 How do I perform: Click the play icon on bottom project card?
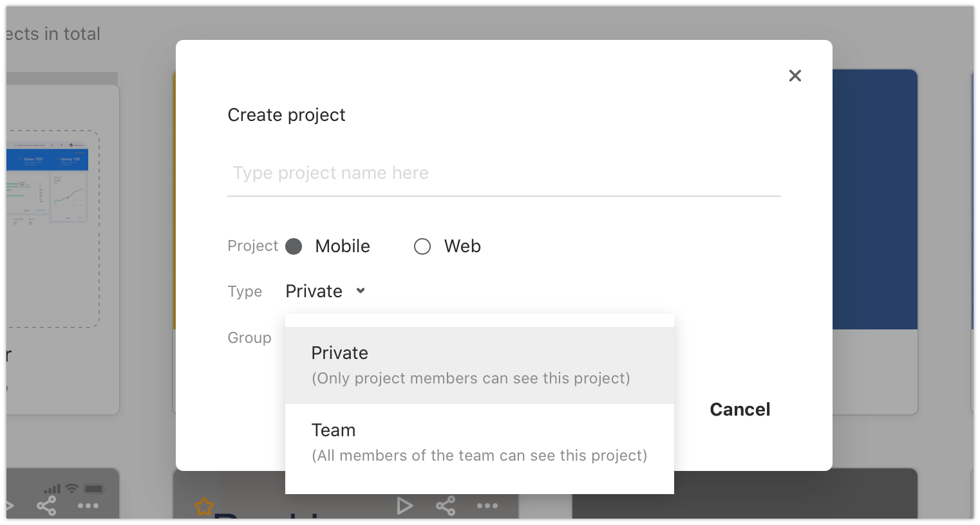pos(404,506)
